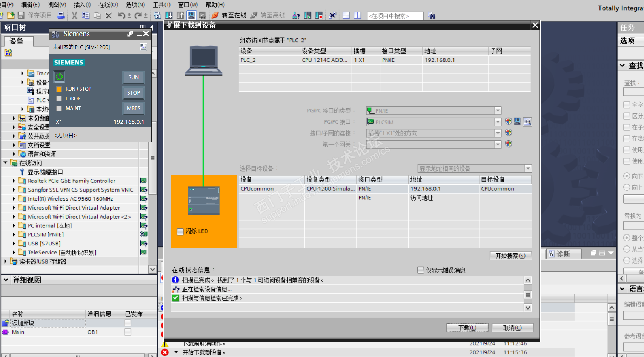644x357 pixels.
Task: Check the first checkbox in the find options panel
Action: pyautogui.click(x=627, y=105)
